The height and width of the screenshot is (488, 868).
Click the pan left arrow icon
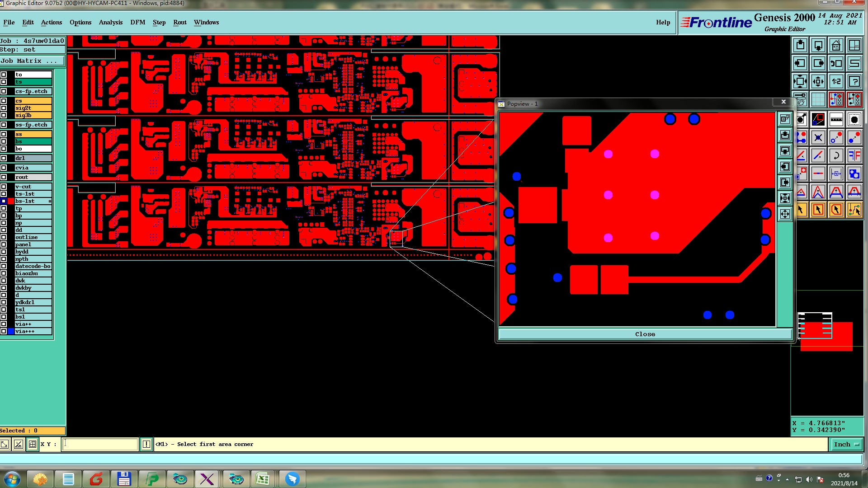point(800,63)
